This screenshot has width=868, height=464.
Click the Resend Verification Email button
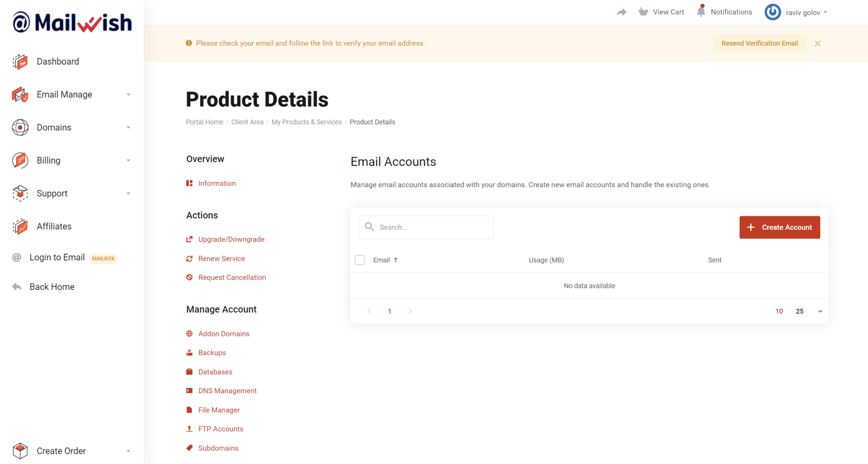coord(759,43)
